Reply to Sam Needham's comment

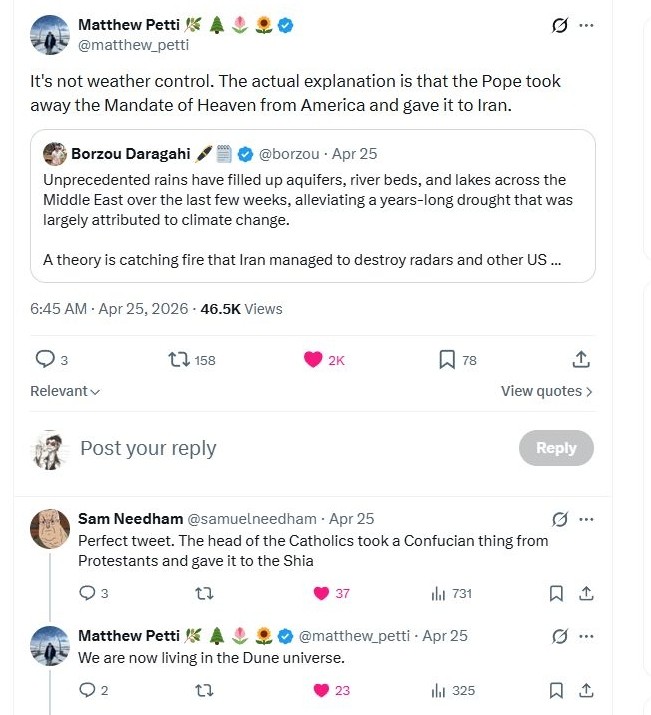pos(87,593)
